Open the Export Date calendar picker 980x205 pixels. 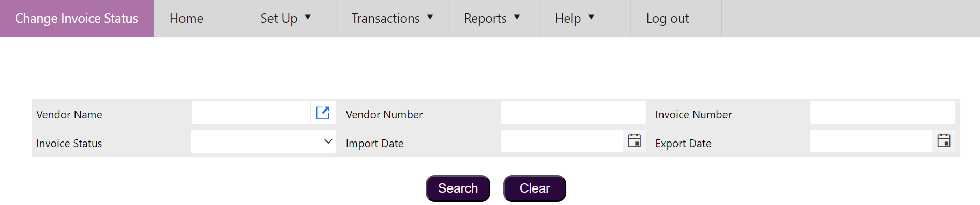944,140
